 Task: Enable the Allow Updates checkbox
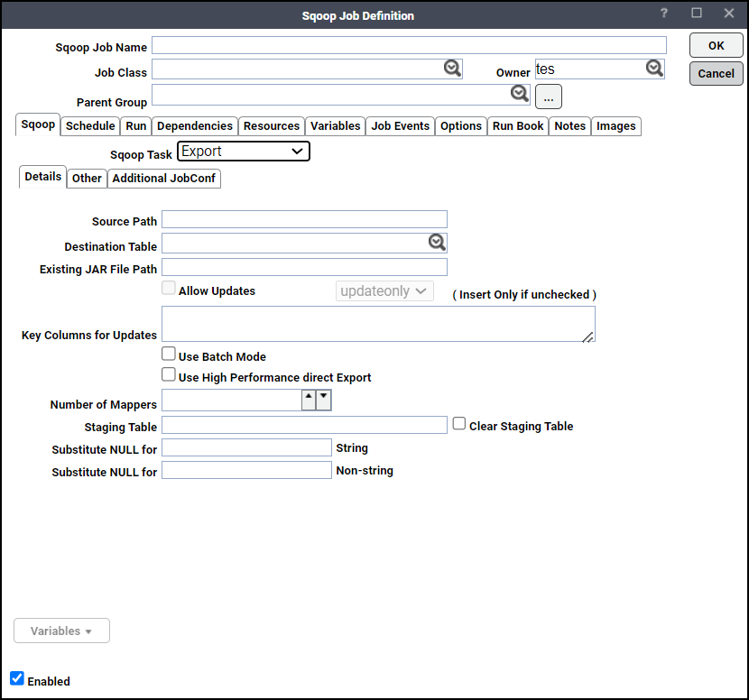click(168, 288)
